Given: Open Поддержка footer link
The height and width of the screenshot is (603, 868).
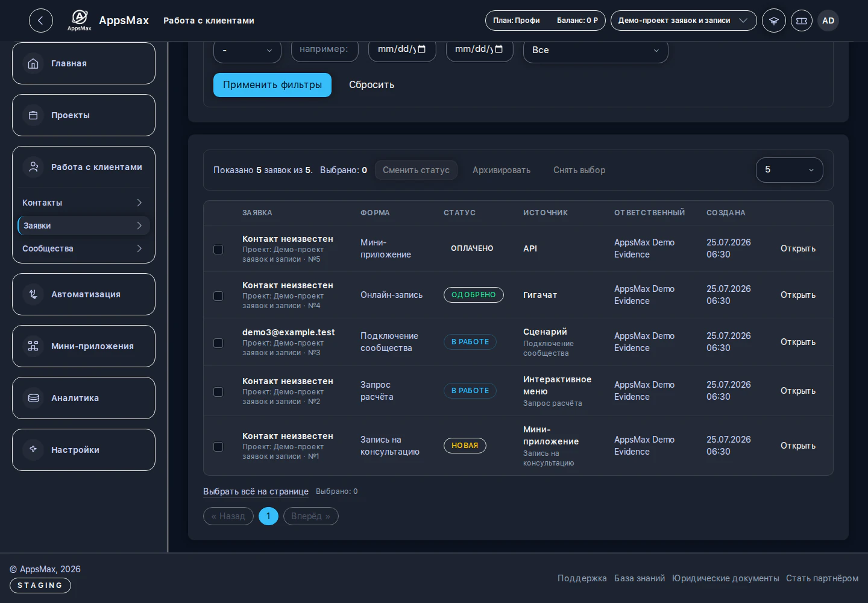Looking at the screenshot, I should 582,578.
